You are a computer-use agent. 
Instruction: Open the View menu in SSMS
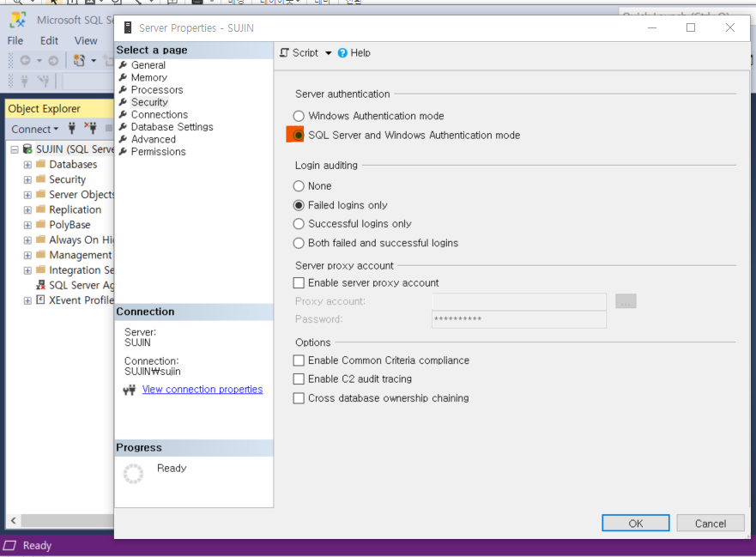coord(86,41)
